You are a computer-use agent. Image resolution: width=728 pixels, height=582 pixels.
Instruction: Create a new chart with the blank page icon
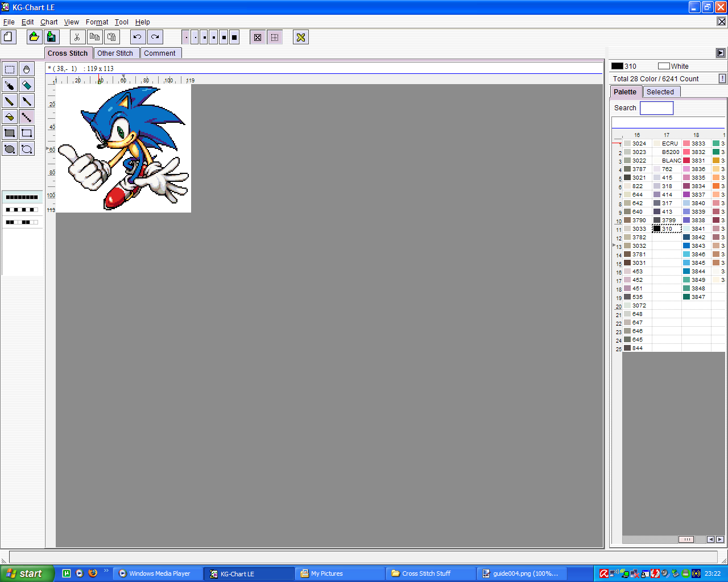click(9, 37)
